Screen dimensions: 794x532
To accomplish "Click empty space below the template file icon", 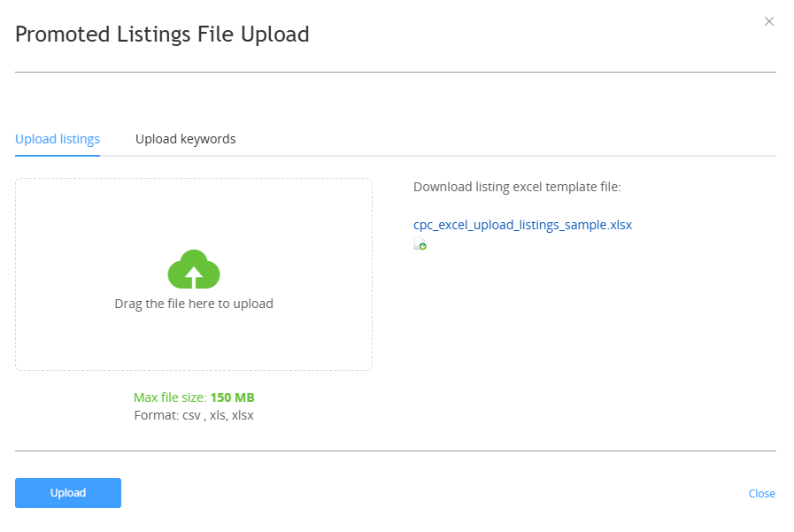I will (x=557, y=344).
